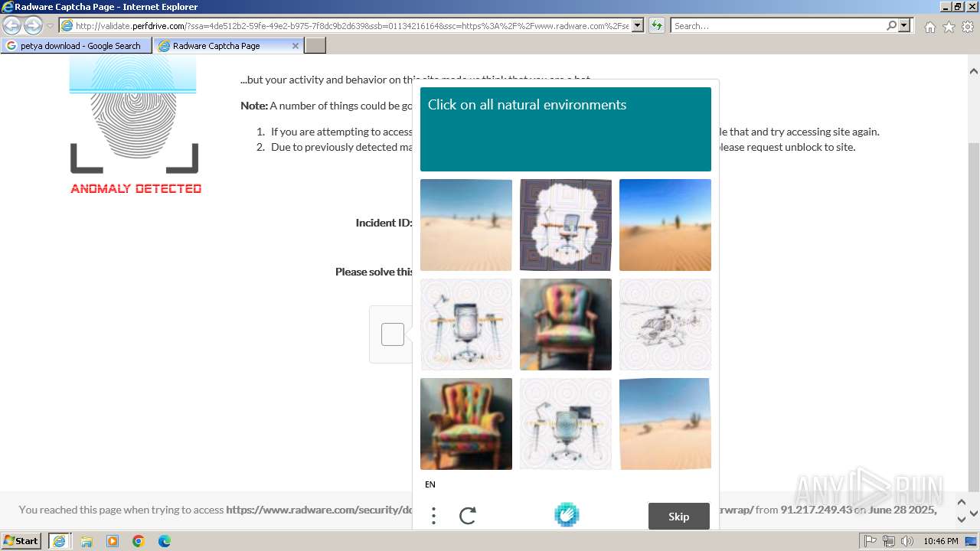This screenshot has width=980, height=551.
Task: Click the 'ANOMALY DETECTED' red text
Action: [x=136, y=188]
